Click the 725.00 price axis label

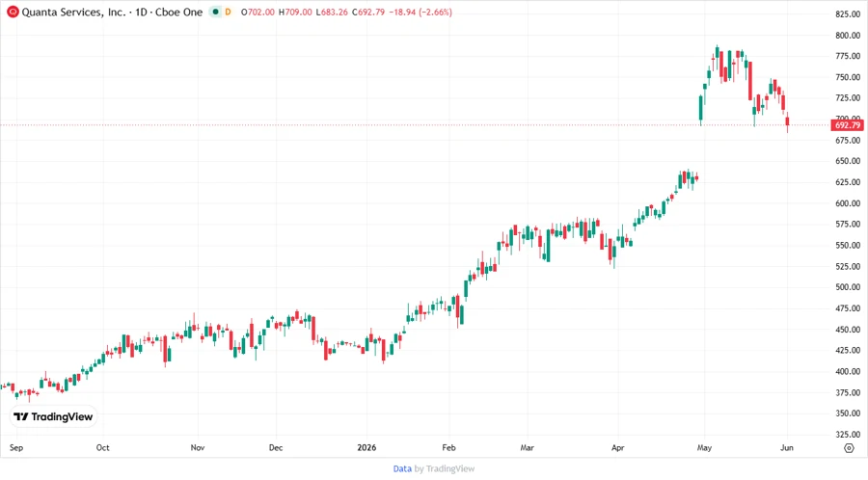point(848,98)
